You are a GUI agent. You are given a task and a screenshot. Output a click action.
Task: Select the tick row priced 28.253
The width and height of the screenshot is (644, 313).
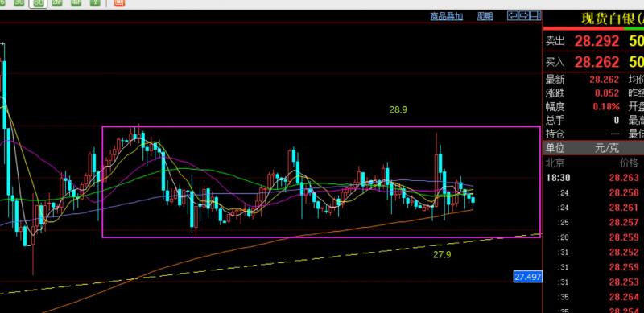click(593, 282)
